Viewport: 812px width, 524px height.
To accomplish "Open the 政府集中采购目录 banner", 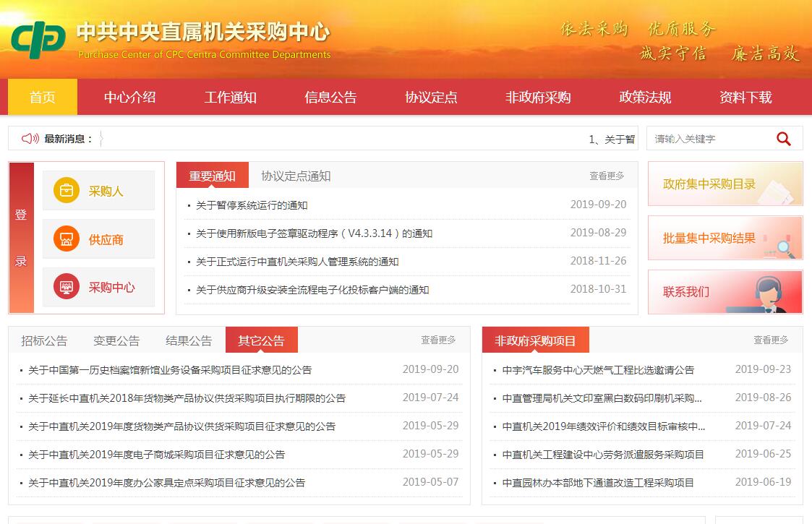I will point(725,184).
